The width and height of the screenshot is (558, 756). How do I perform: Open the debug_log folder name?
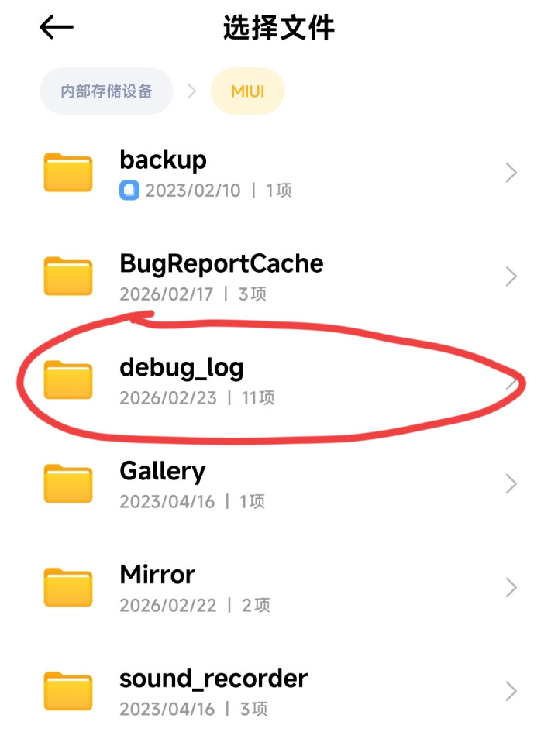coord(182,369)
